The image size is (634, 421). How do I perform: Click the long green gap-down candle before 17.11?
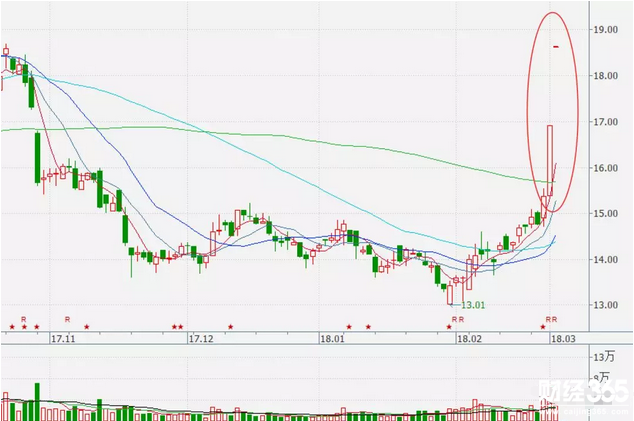(x=37, y=158)
